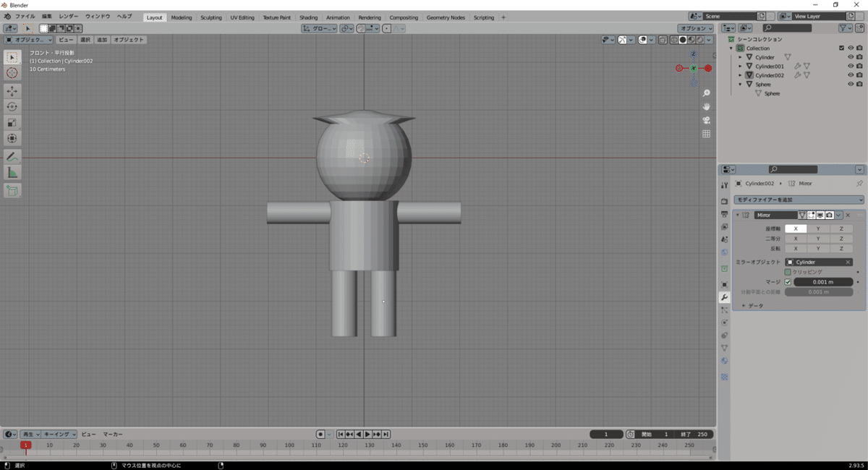Screen dimensions: 868x470
Task: Disable Cylinder002 in renders camera icon
Action: pos(859,75)
